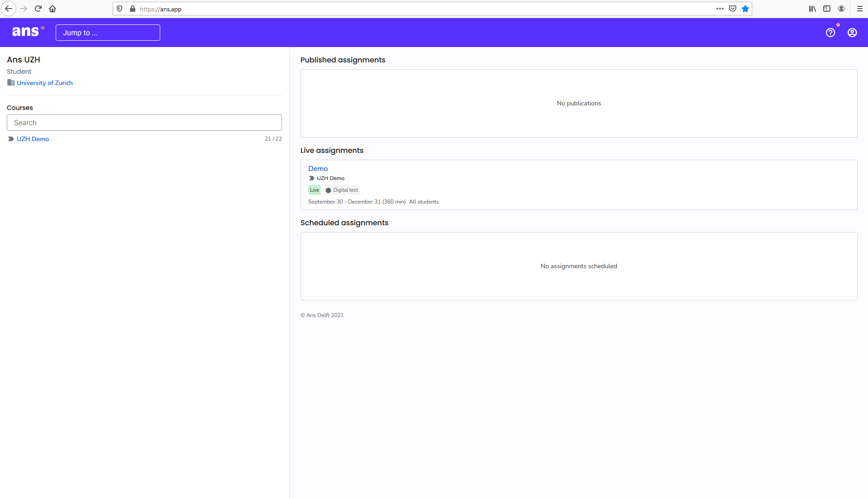Open the Jump to field
Image resolution: width=868 pixels, height=498 pixels.
point(108,33)
